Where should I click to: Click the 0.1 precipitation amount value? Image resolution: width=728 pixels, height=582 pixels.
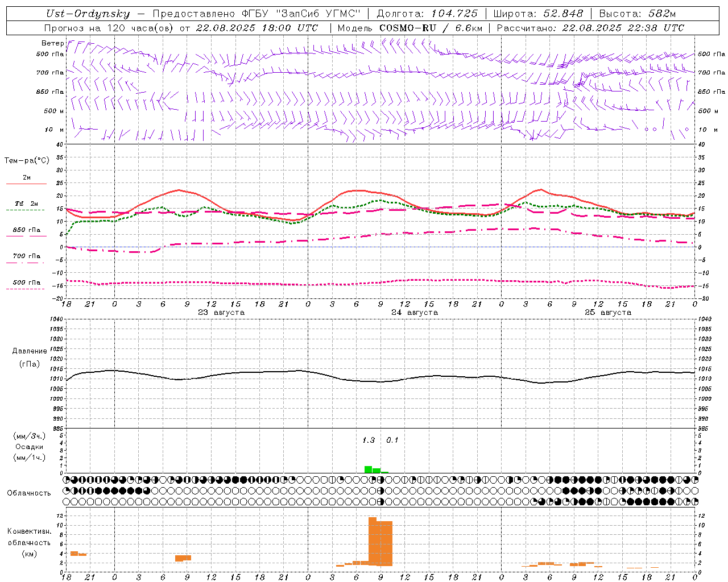[x=392, y=440]
